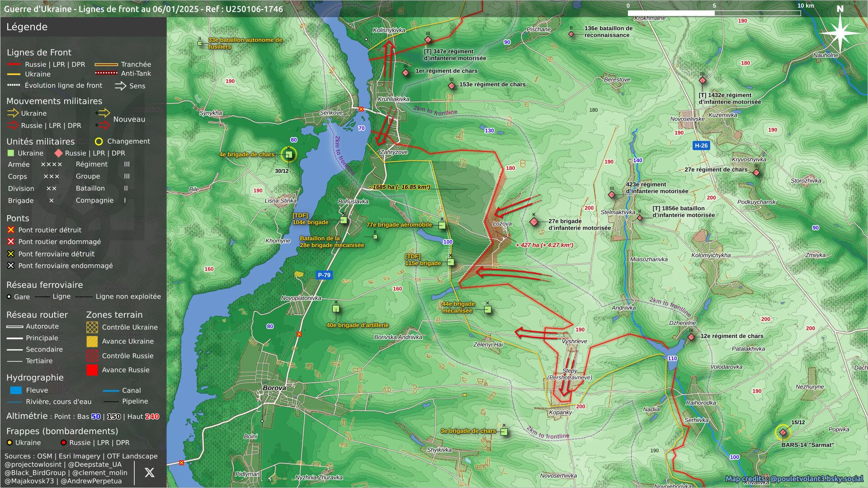Click the 1856e bataillon unit diamond
The width and height of the screenshot is (868, 488).
640,218
